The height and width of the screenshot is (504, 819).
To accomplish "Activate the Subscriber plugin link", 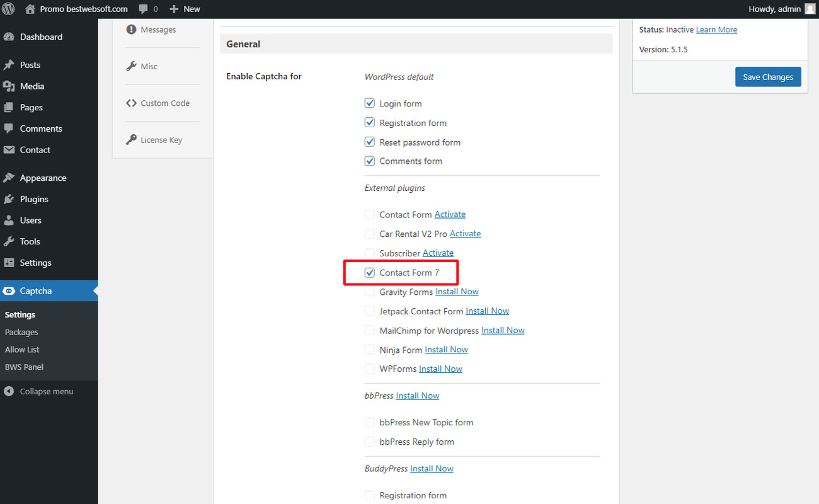I will tap(438, 253).
